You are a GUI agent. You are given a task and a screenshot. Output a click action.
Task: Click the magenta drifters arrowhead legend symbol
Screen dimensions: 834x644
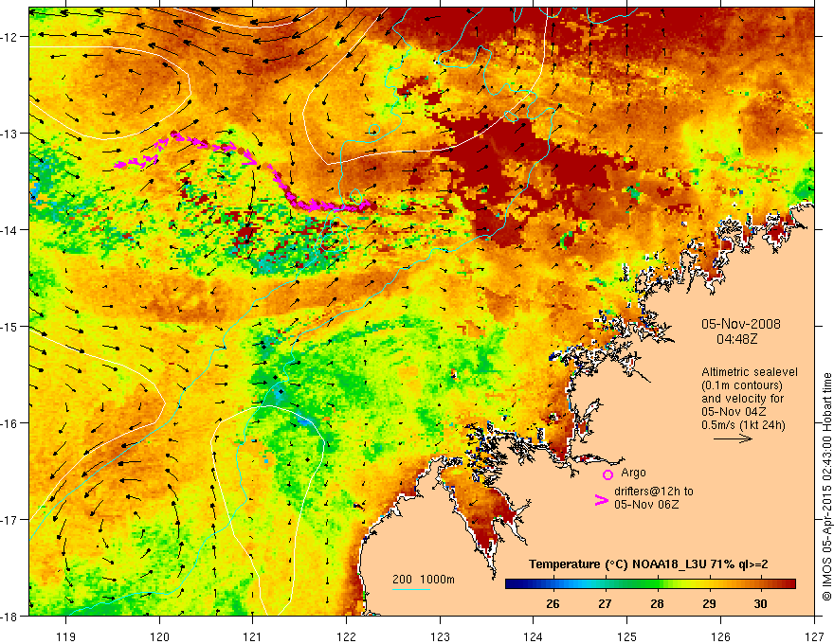pyautogui.click(x=601, y=500)
